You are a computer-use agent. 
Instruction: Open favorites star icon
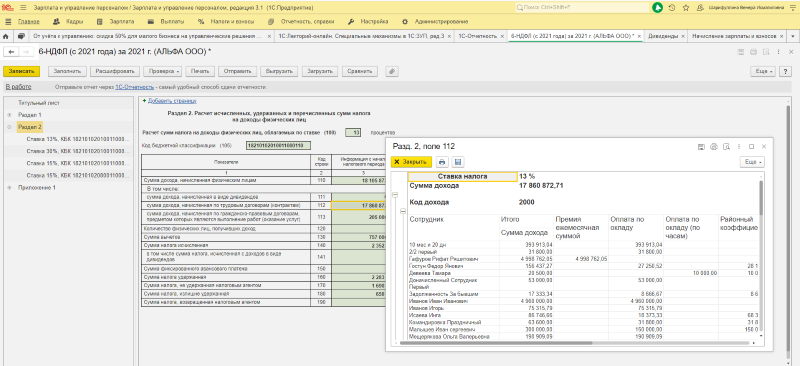pos(686,8)
